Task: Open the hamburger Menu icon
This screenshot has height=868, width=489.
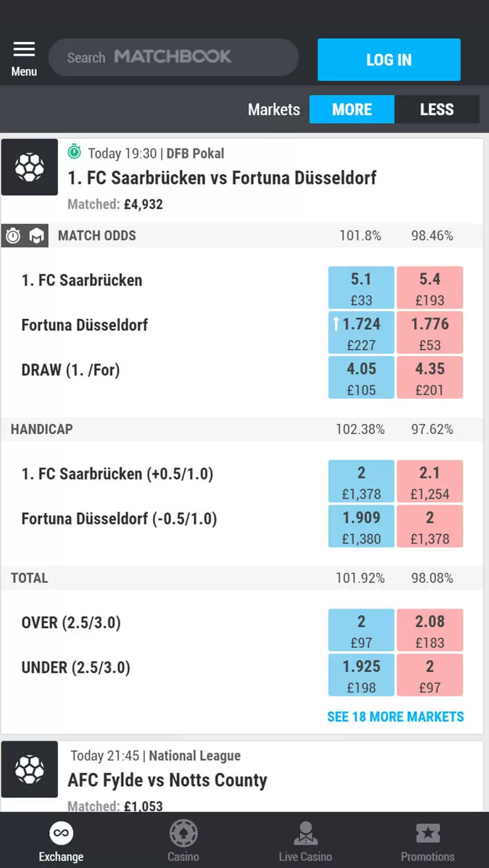Action: point(24,50)
